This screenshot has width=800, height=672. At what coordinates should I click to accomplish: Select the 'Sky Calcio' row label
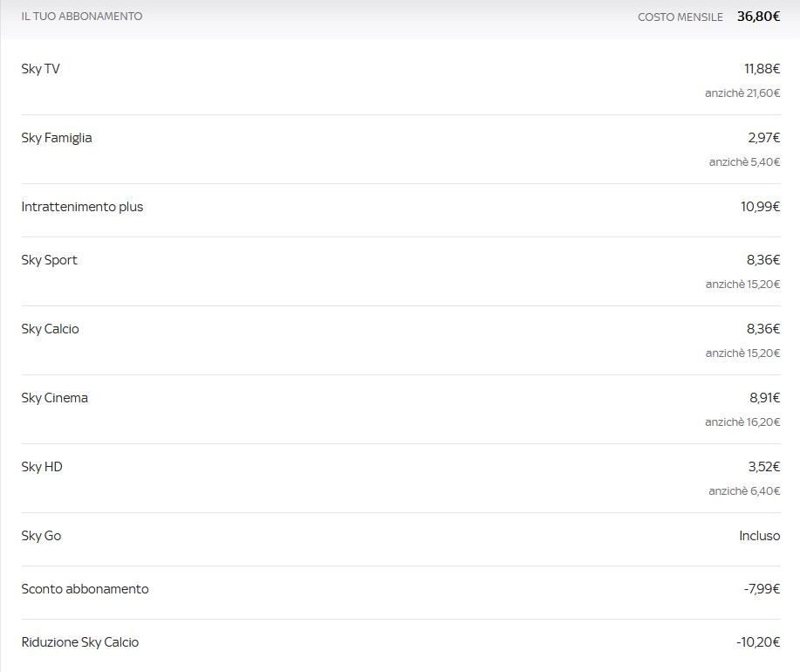(x=50, y=329)
